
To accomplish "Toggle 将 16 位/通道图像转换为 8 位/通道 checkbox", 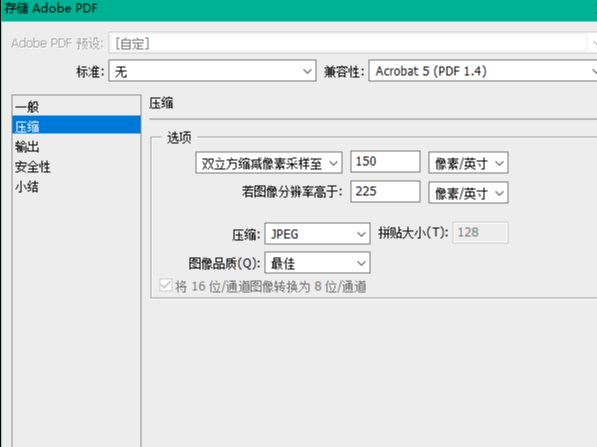I will 166,286.
